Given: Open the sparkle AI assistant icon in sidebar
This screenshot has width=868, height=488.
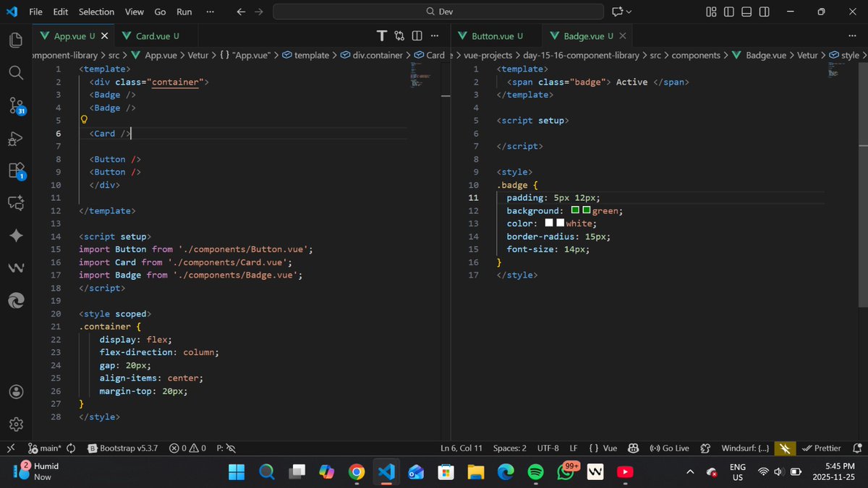Looking at the screenshot, I should pos(16,236).
